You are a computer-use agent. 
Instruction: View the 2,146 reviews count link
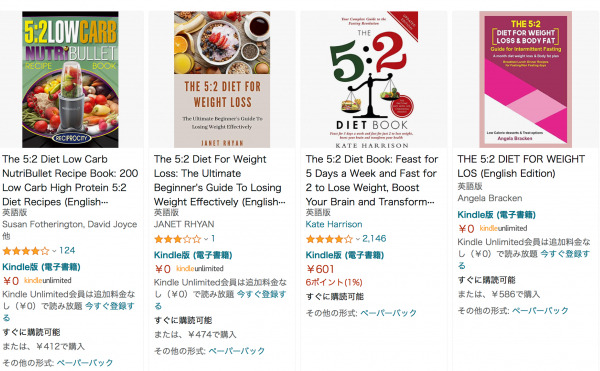point(374,239)
